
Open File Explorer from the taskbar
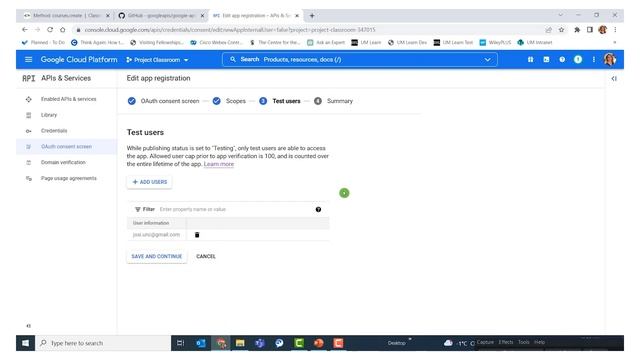(x=240, y=343)
